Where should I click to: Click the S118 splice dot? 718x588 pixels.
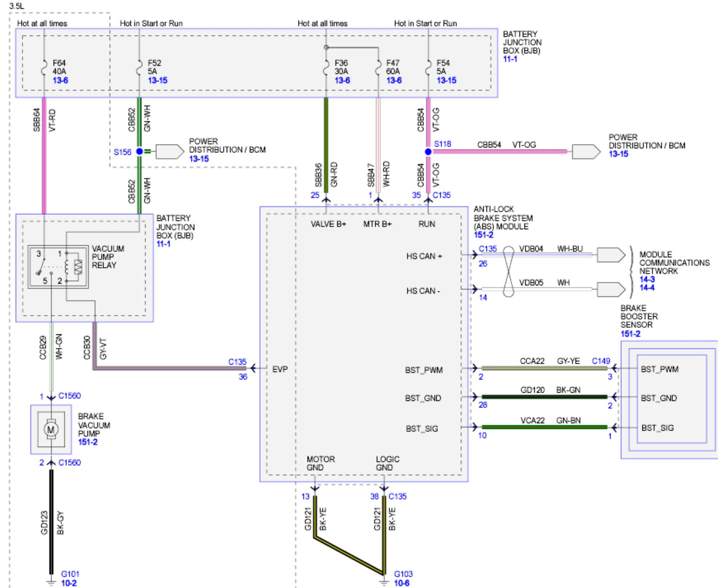click(428, 152)
